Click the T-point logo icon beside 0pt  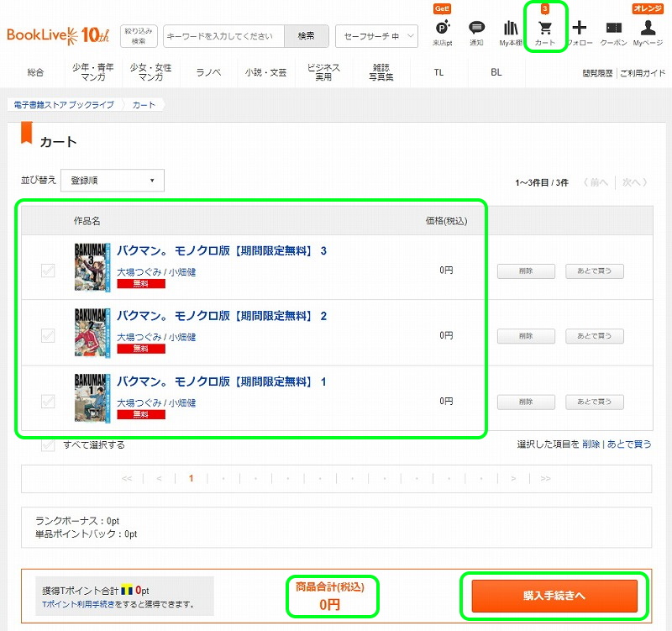coord(127,591)
